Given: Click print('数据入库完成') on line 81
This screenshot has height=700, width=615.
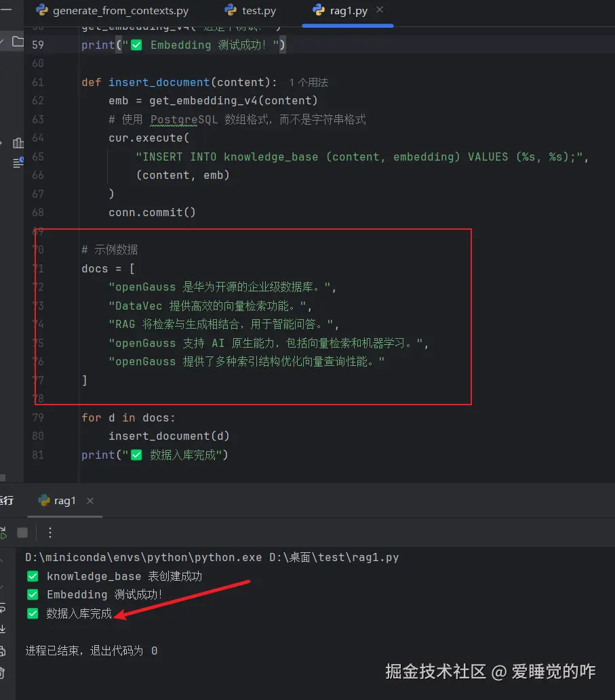Looking at the screenshot, I should coord(155,455).
